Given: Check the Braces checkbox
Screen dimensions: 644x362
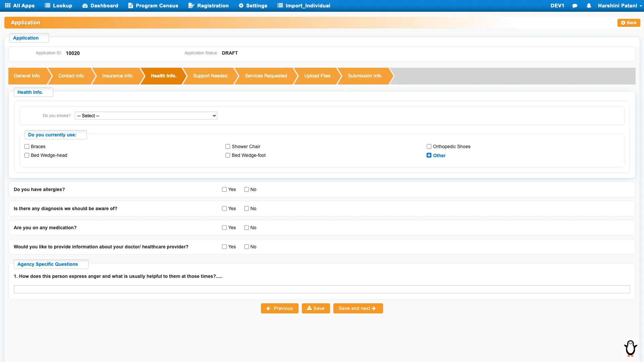Looking at the screenshot, I should [27, 146].
